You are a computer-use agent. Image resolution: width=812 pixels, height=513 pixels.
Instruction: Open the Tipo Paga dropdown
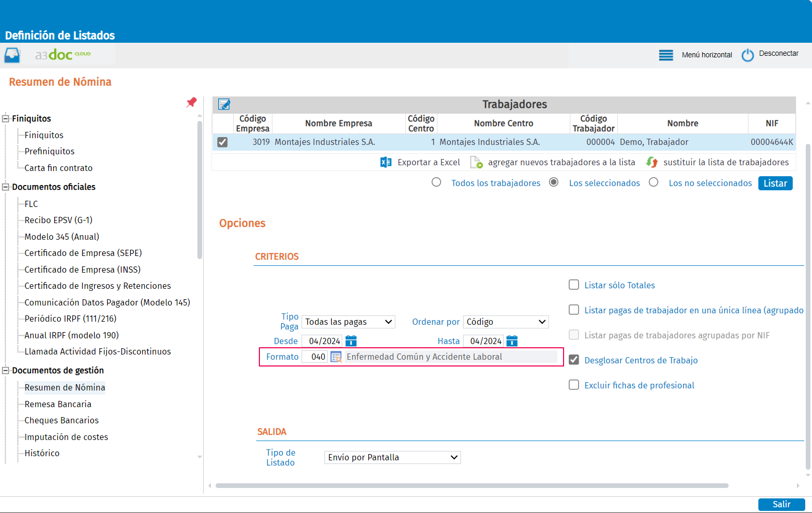tap(348, 322)
